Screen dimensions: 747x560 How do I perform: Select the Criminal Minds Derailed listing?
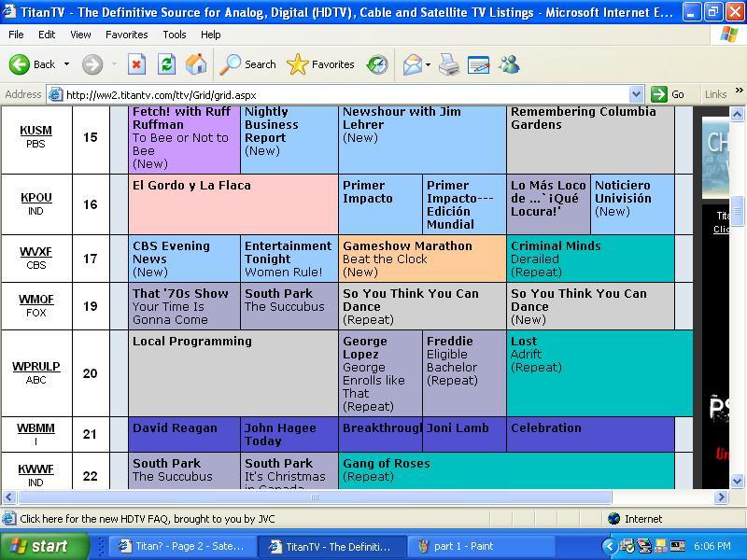590,259
